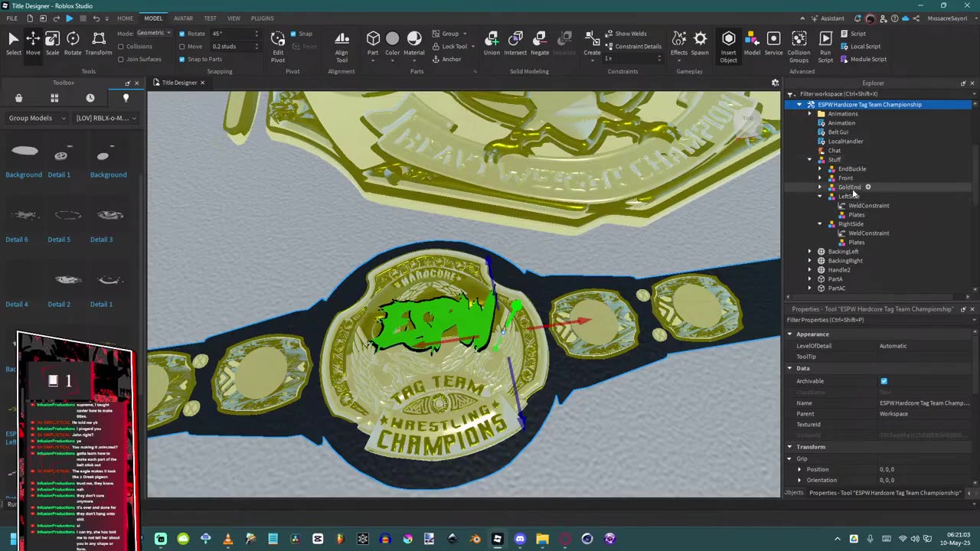Open the PLUGINS ribbon tab
980x551 pixels.
(262, 18)
